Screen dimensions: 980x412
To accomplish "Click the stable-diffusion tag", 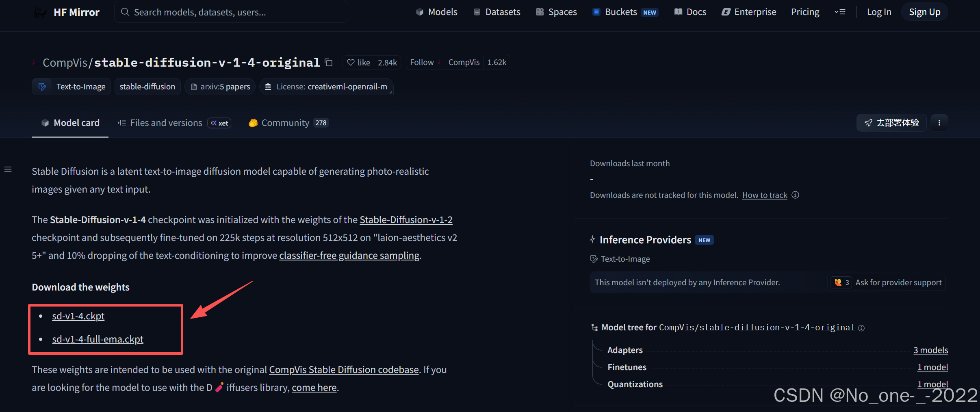I will coord(147,87).
